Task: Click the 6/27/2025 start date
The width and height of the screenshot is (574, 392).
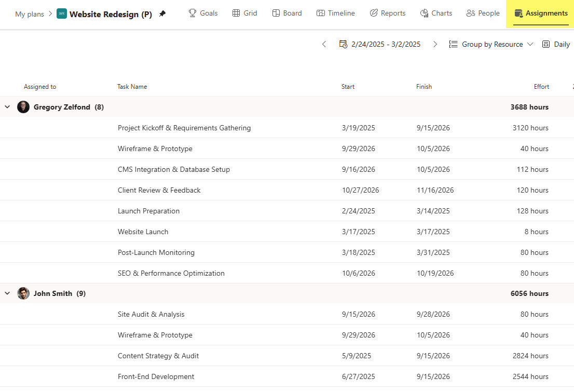Action: (359, 376)
